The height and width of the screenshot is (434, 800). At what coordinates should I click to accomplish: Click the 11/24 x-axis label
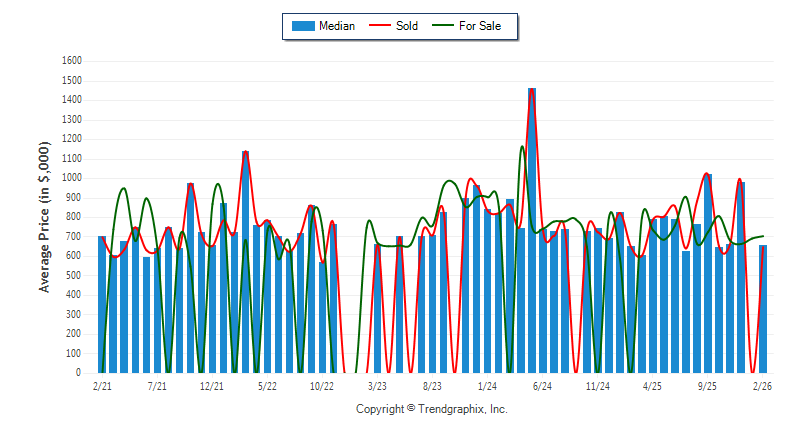pos(597,385)
